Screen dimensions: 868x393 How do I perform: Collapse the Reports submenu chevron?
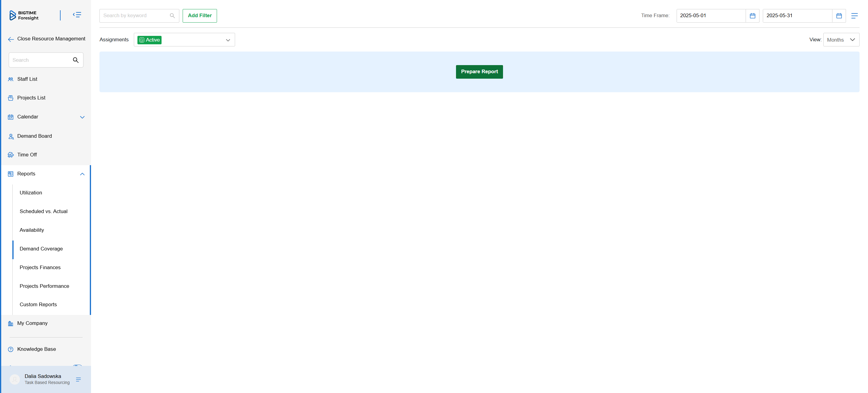[82, 174]
